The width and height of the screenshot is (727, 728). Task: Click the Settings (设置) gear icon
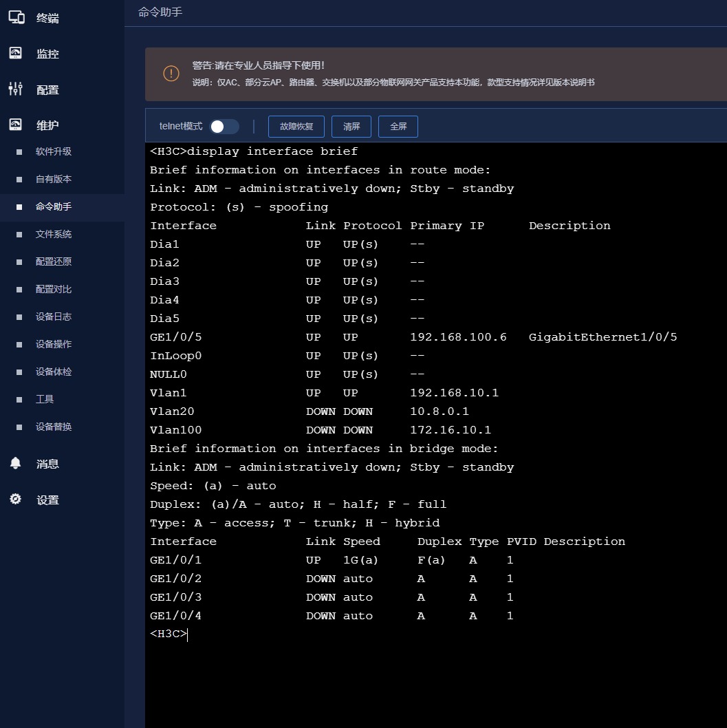click(16, 500)
